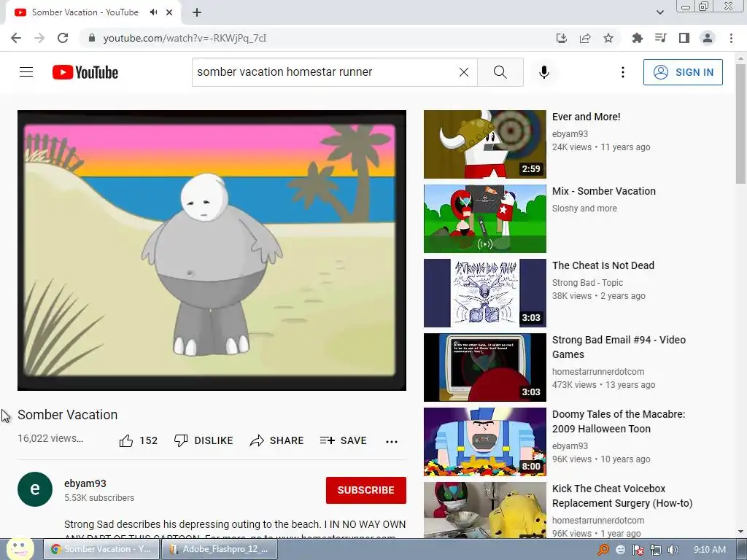
Task: Clear the search box with X
Action: [x=463, y=72]
